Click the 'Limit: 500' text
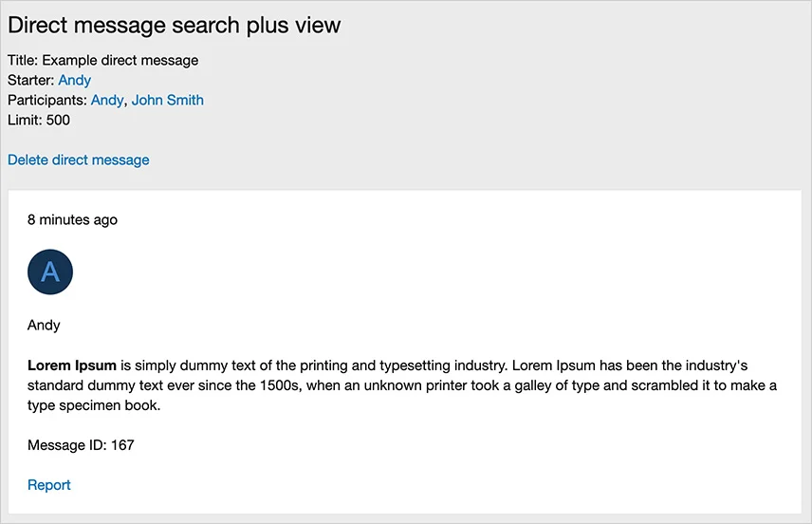812x524 pixels. [x=39, y=120]
